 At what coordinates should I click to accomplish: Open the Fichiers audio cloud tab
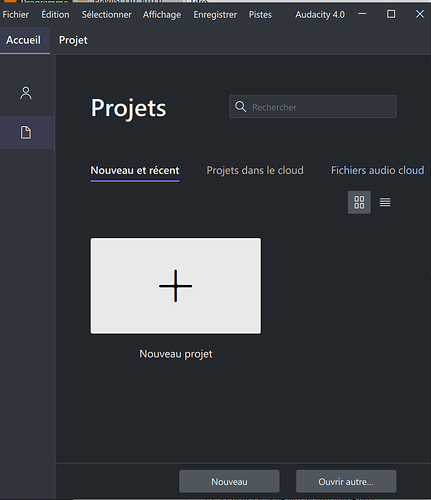377,171
